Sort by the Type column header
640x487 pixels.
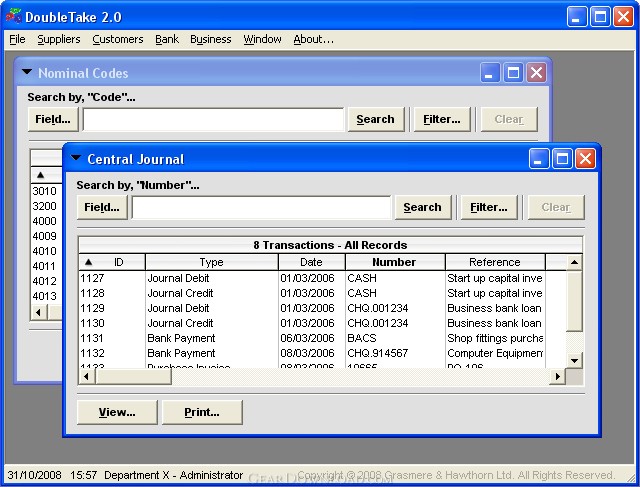(x=211, y=262)
